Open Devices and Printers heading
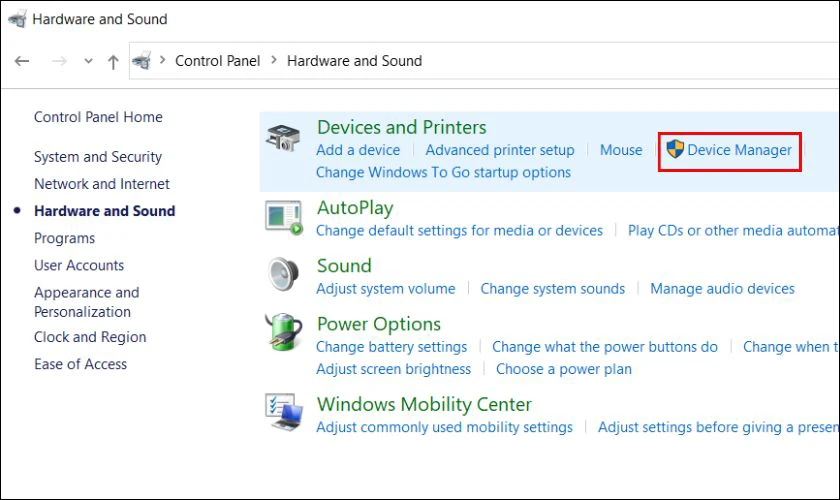This screenshot has height=500, width=840. (x=401, y=127)
